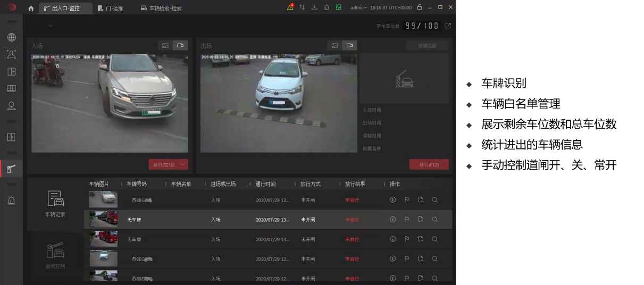Screen dimensions: 644x285
Task: Switch 出场 panel to picture mode
Action: pos(334,46)
